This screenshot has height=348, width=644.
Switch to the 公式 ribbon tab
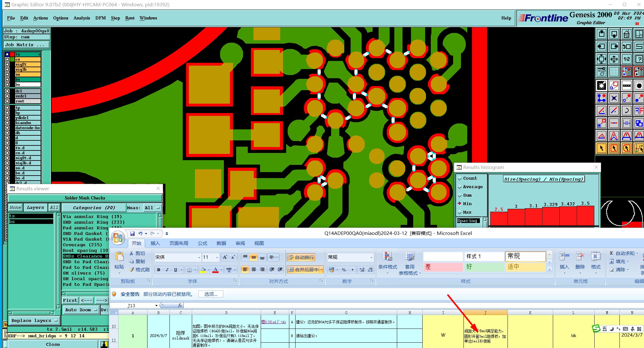202,243
